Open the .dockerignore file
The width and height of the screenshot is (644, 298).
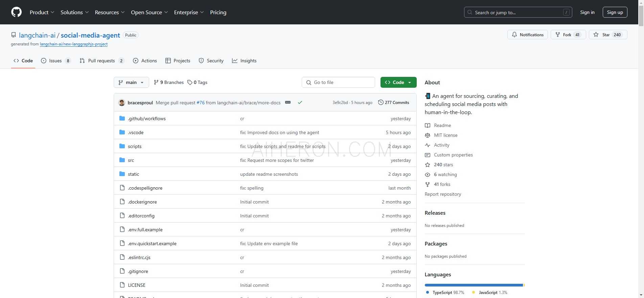pos(142,202)
